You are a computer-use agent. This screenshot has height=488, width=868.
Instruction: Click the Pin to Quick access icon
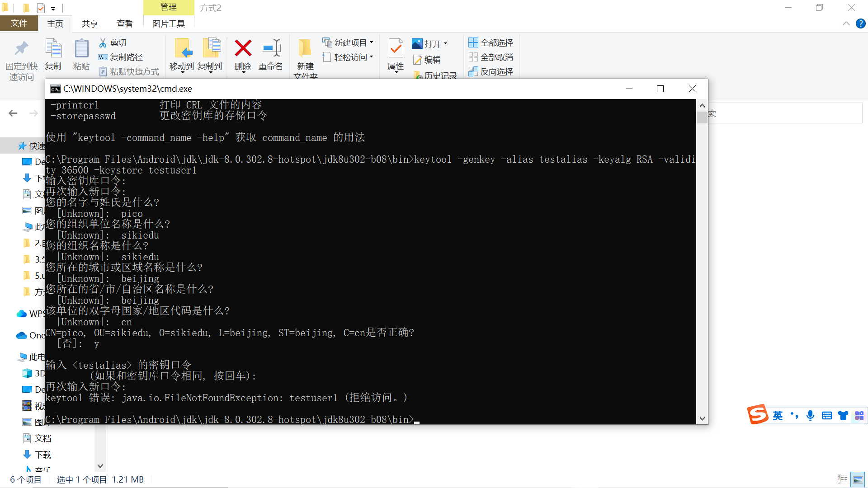click(21, 49)
